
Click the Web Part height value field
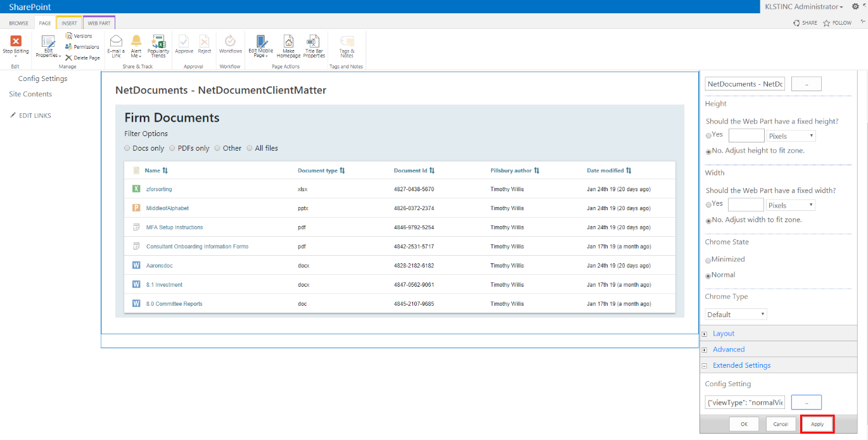coord(746,135)
